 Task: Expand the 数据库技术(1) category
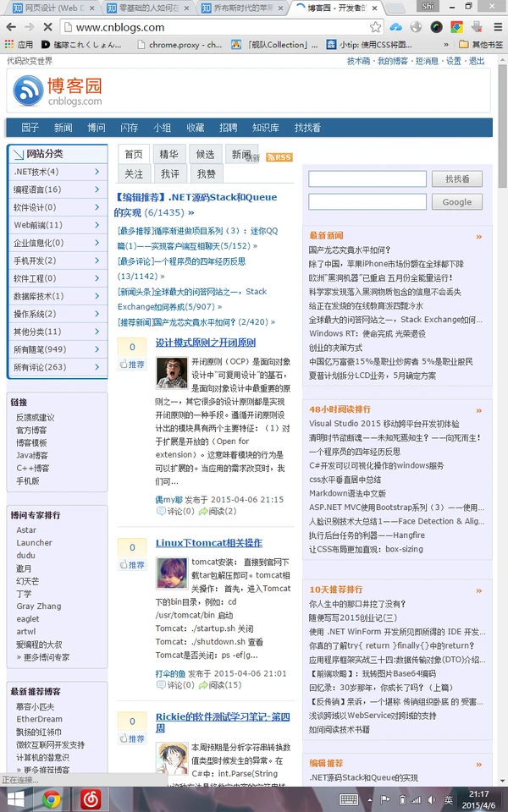click(58, 296)
